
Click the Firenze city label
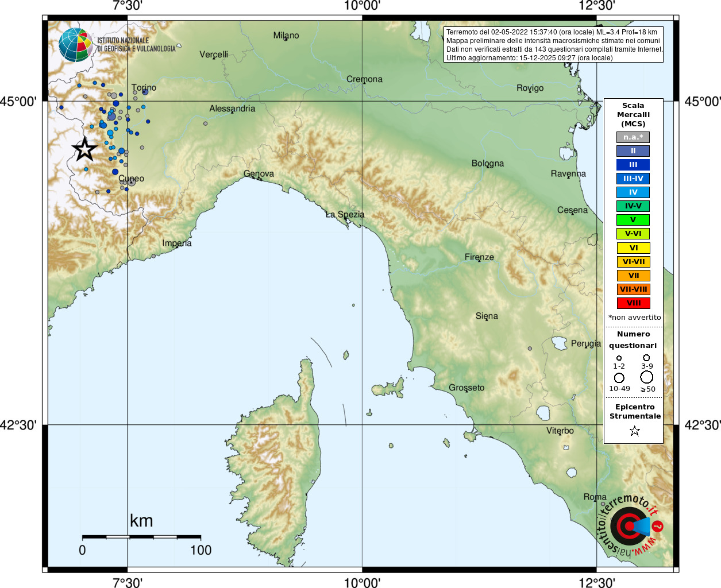(479, 257)
